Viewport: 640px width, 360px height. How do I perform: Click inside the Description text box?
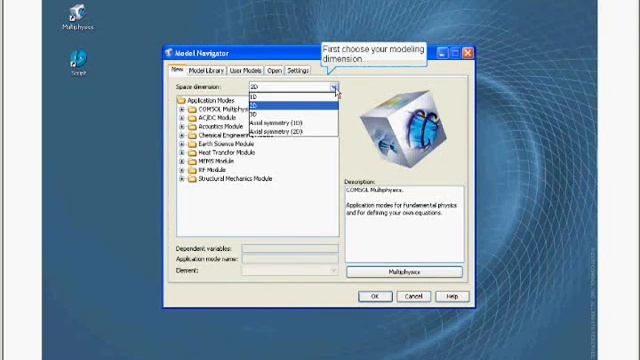pos(404,224)
